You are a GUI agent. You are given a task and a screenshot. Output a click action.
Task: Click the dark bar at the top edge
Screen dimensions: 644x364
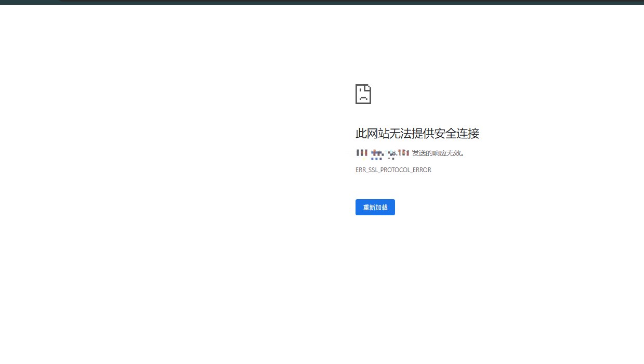pos(322,2)
